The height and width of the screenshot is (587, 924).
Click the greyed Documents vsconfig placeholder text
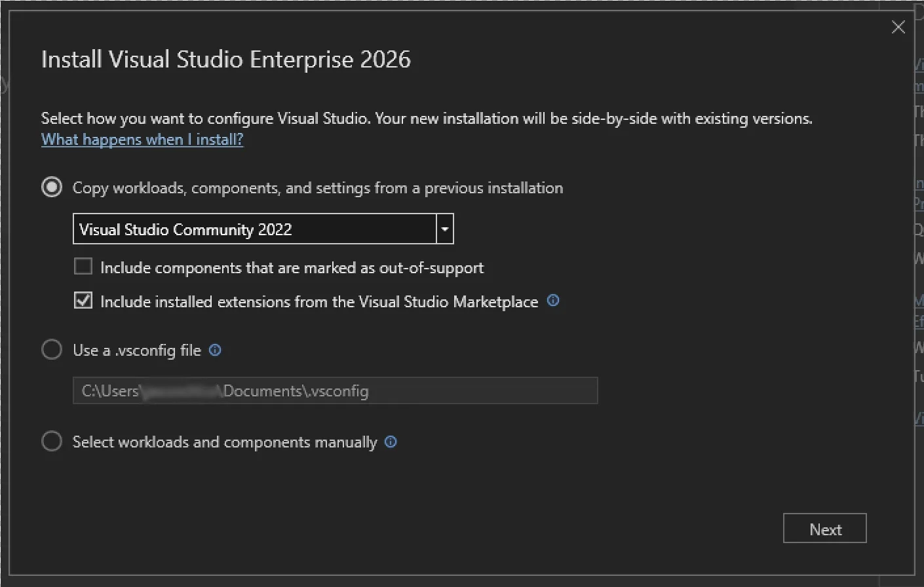pyautogui.click(x=224, y=390)
